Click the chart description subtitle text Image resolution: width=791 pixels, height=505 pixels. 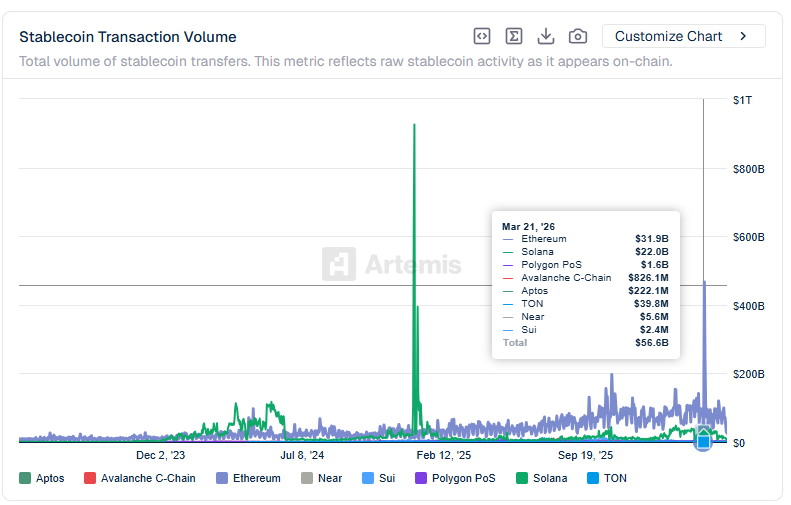coord(346,62)
